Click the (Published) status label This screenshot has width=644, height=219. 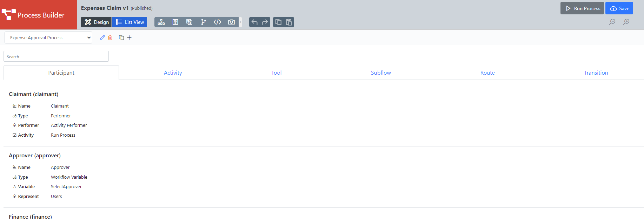click(x=142, y=8)
